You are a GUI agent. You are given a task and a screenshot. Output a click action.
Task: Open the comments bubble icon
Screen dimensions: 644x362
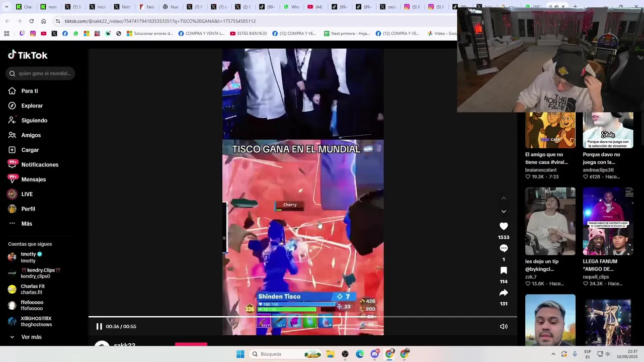click(x=504, y=248)
